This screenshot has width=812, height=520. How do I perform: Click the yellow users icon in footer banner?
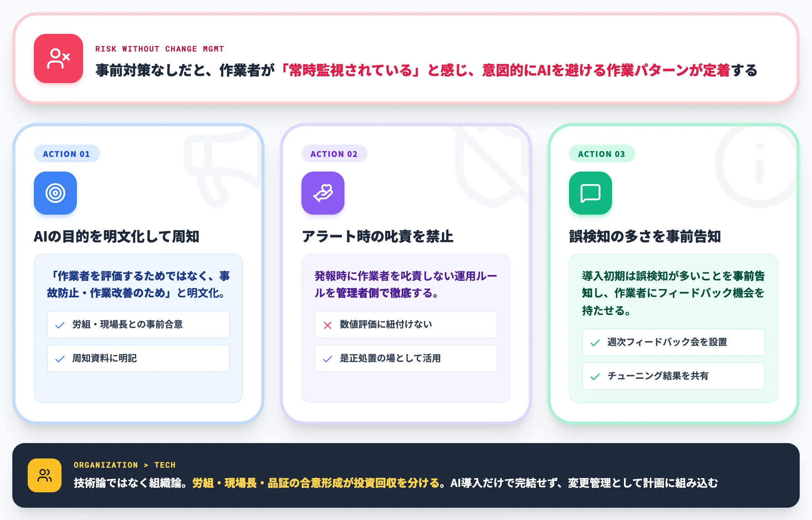[45, 475]
